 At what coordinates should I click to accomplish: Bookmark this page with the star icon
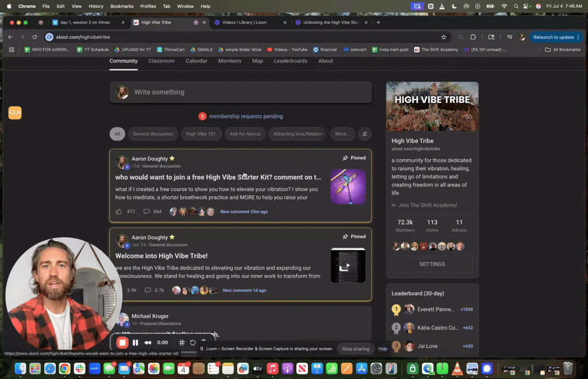coord(444,37)
